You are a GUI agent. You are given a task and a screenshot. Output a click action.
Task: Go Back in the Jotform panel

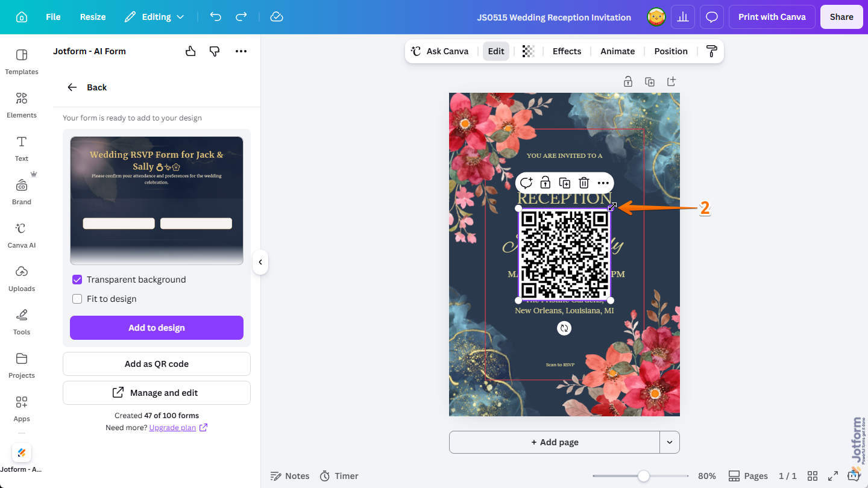(x=87, y=87)
